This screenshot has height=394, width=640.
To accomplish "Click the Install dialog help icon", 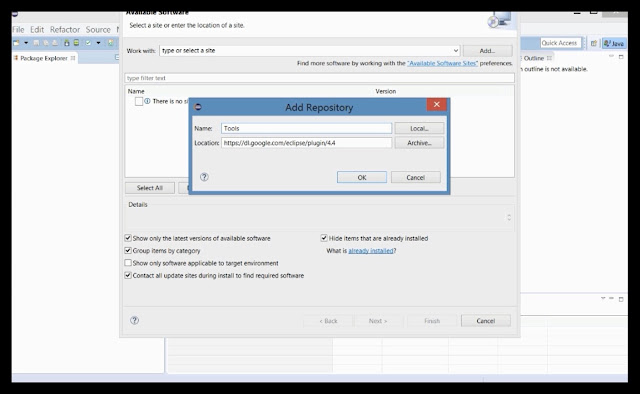I will 134,321.
